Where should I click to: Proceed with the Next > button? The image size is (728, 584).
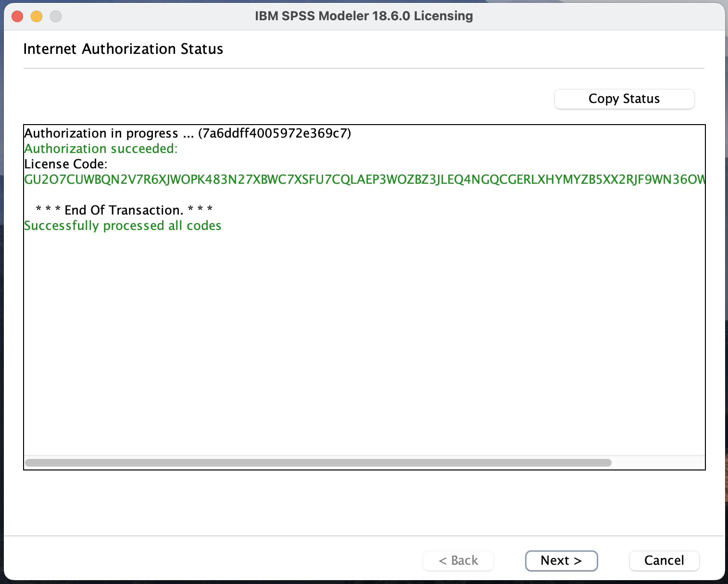pos(561,561)
